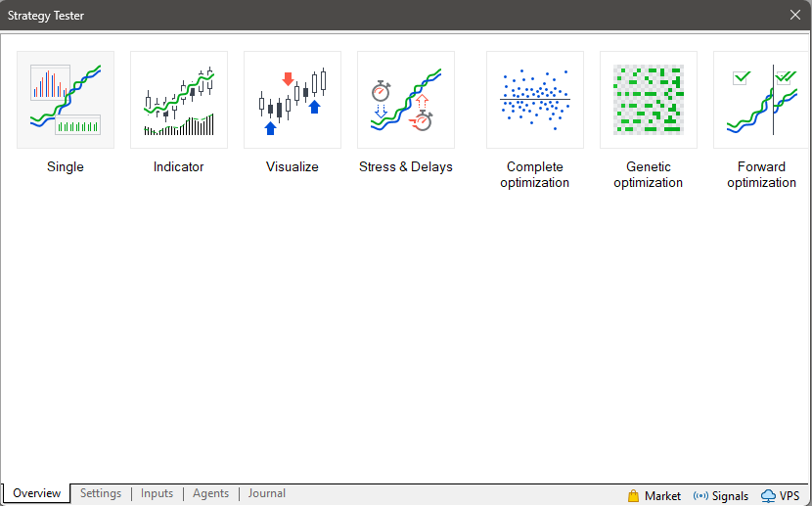
Task: Click the "Genetic optimization" label
Action: tap(649, 174)
